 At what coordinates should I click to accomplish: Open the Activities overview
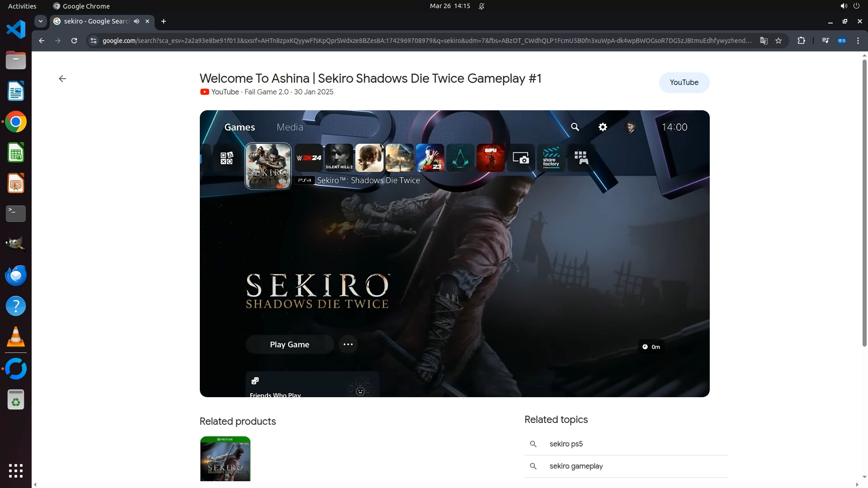[x=22, y=6]
